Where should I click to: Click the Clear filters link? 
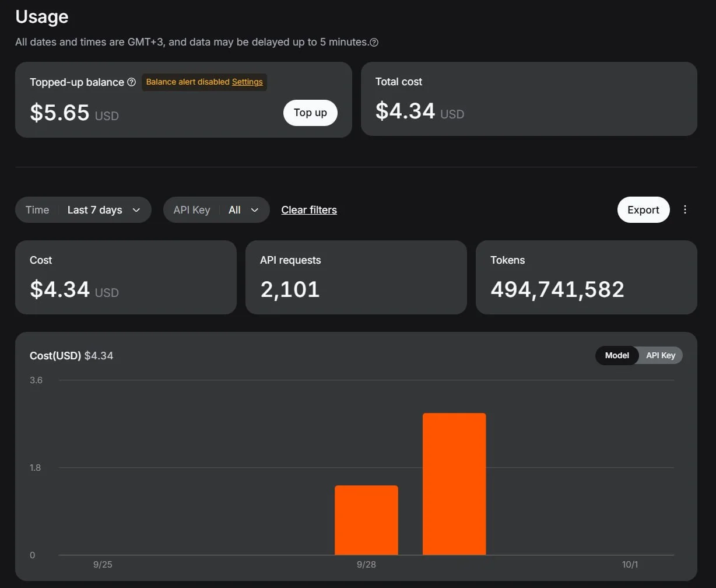click(309, 210)
